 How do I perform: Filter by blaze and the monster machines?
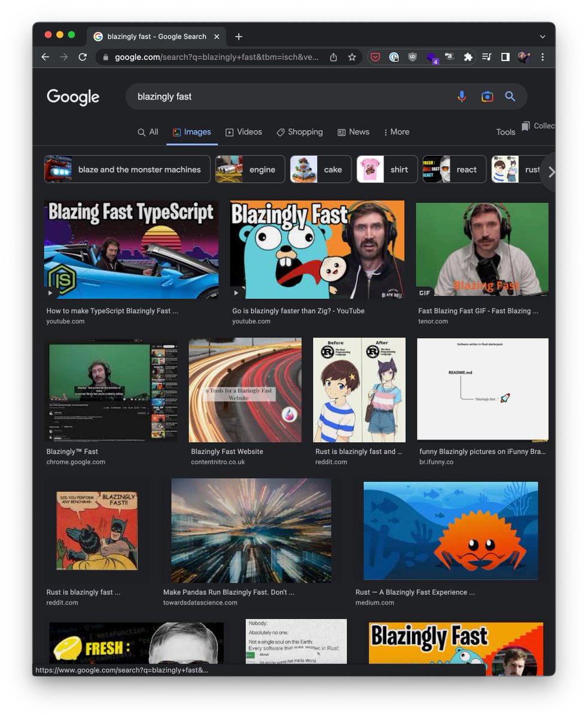click(128, 170)
